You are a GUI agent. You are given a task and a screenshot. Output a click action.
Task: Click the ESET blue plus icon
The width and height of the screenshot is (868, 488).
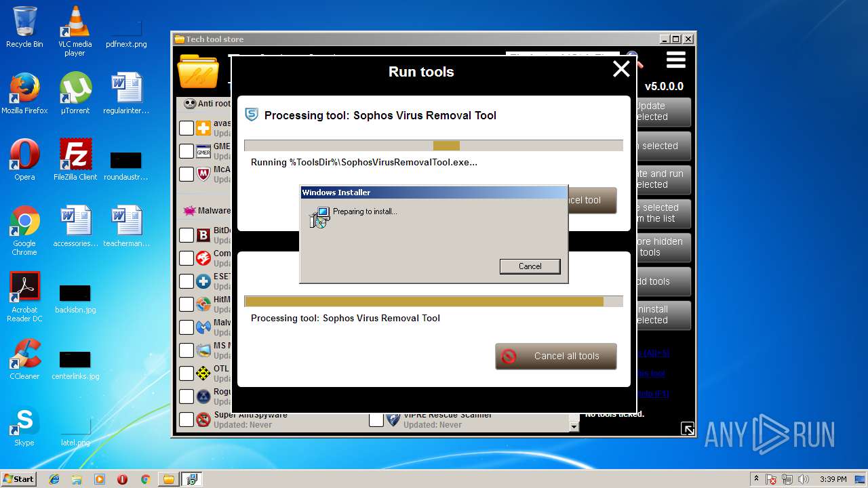[203, 281]
